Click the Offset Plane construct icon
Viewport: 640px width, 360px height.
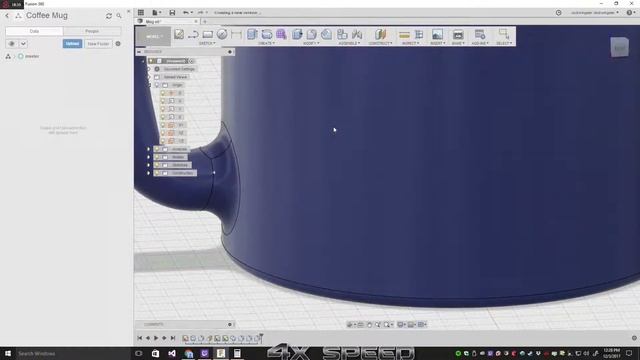(380, 34)
